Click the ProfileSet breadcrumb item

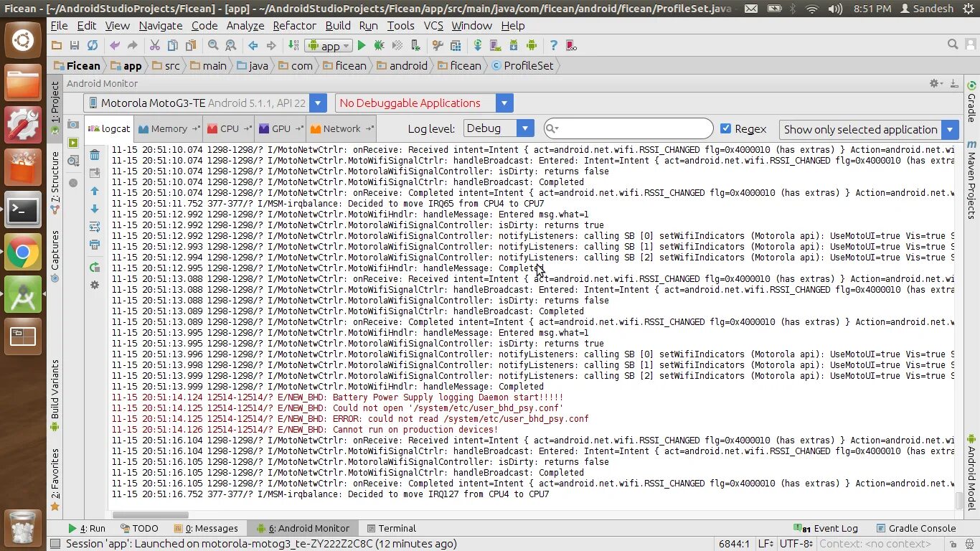[x=522, y=65]
